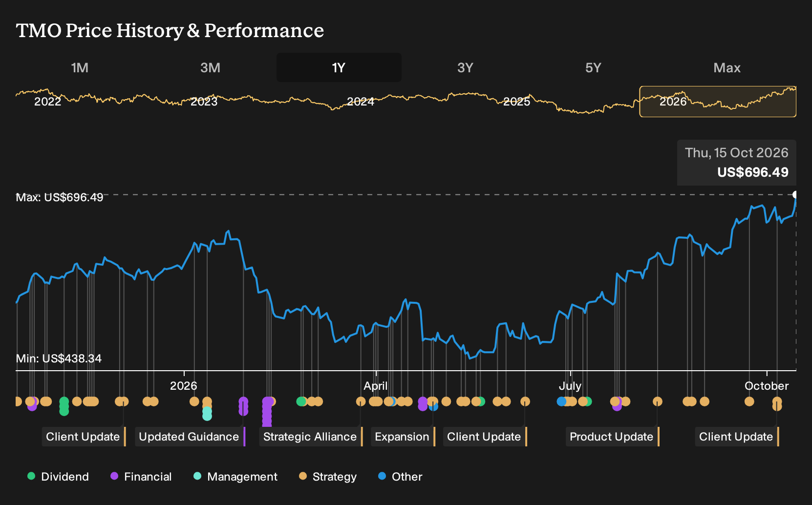The width and height of the screenshot is (812, 505).
Task: Open the Client Update label left of Updated Guidance
Action: (x=84, y=437)
